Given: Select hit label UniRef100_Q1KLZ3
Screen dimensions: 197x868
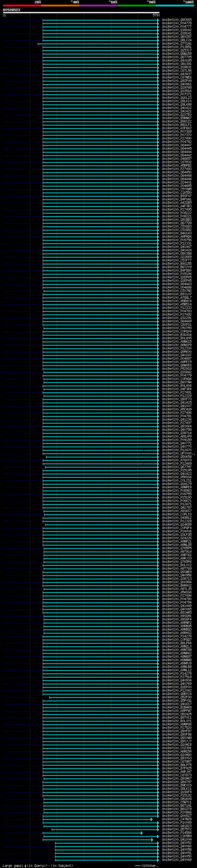Looking at the screenshot, I should [176, 98].
